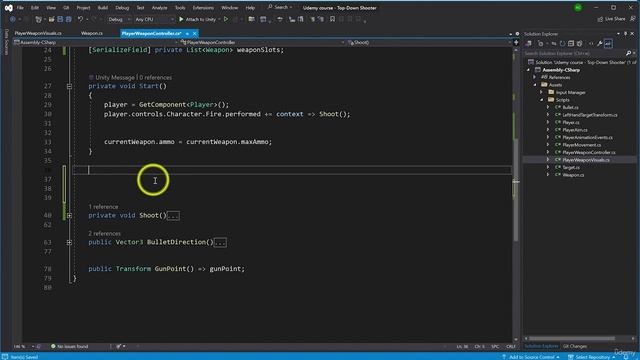Open the Debug menu

pos(122,8)
